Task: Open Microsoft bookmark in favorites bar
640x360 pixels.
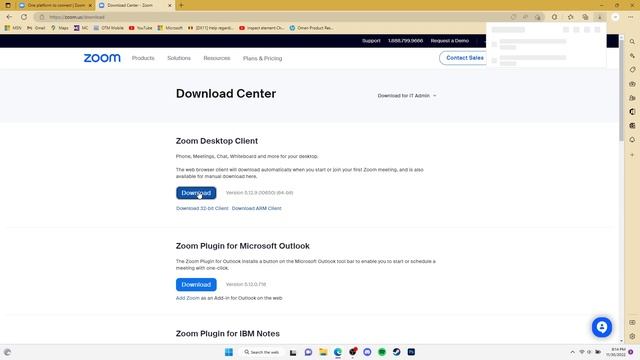Action: (x=170, y=28)
